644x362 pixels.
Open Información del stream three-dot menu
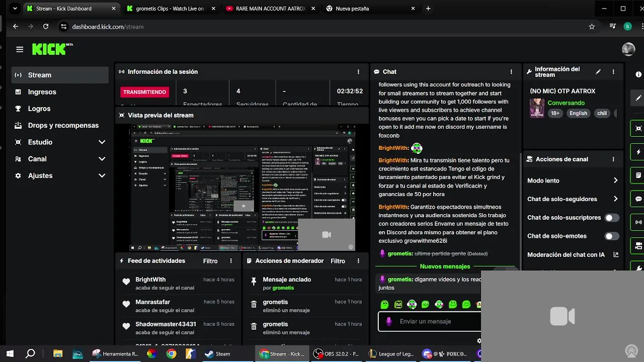(x=613, y=72)
